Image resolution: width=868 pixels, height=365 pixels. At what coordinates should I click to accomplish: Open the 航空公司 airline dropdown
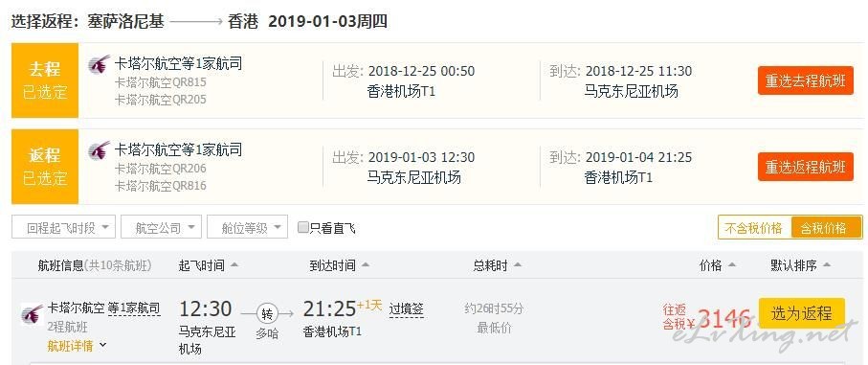pos(161,227)
